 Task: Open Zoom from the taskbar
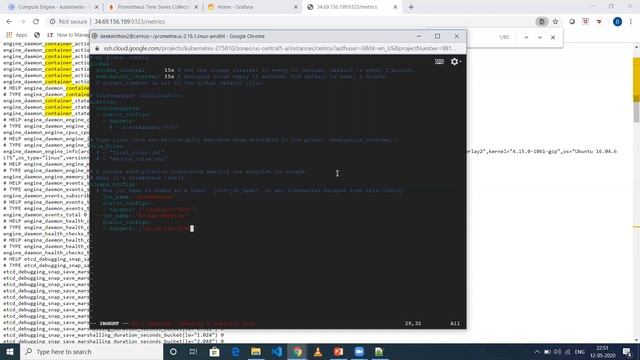click(x=359, y=352)
